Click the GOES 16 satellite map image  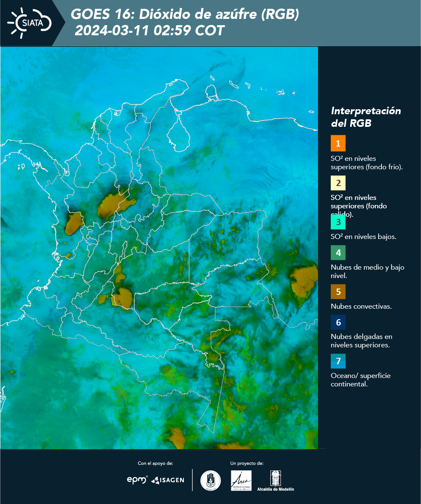click(x=159, y=248)
